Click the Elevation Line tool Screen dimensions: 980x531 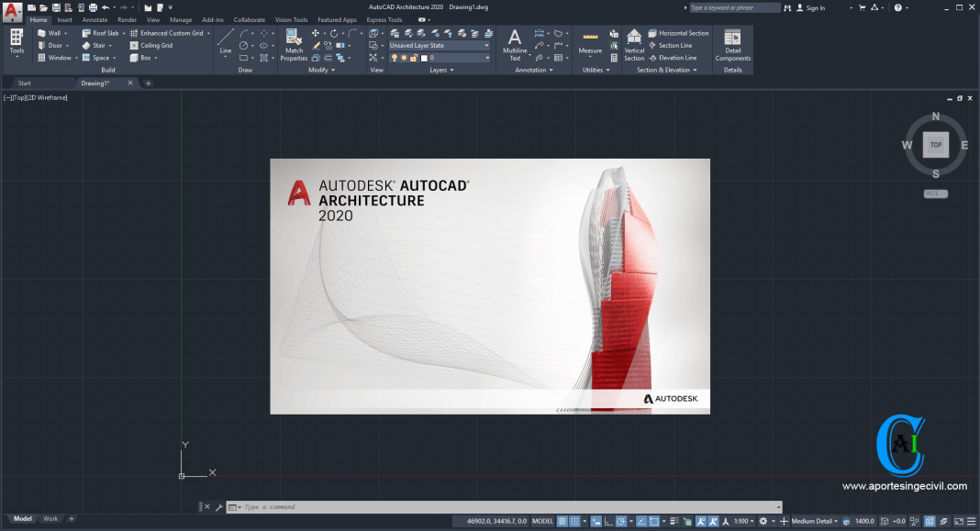click(673, 58)
